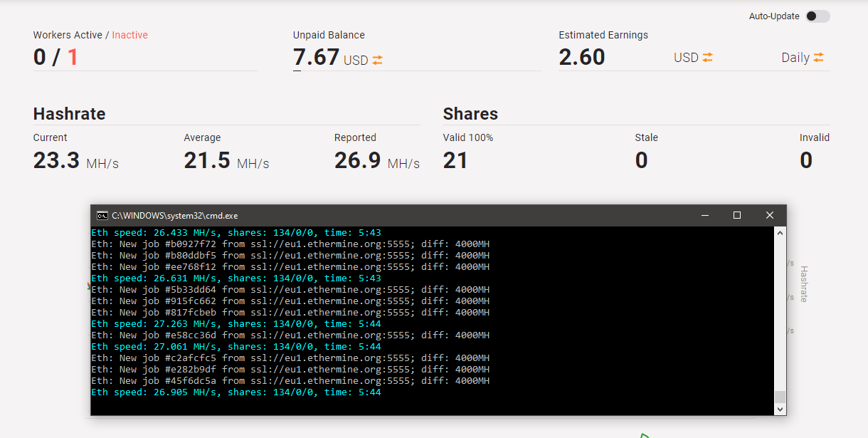
Task: Click the Daily earnings label
Action: coord(795,58)
